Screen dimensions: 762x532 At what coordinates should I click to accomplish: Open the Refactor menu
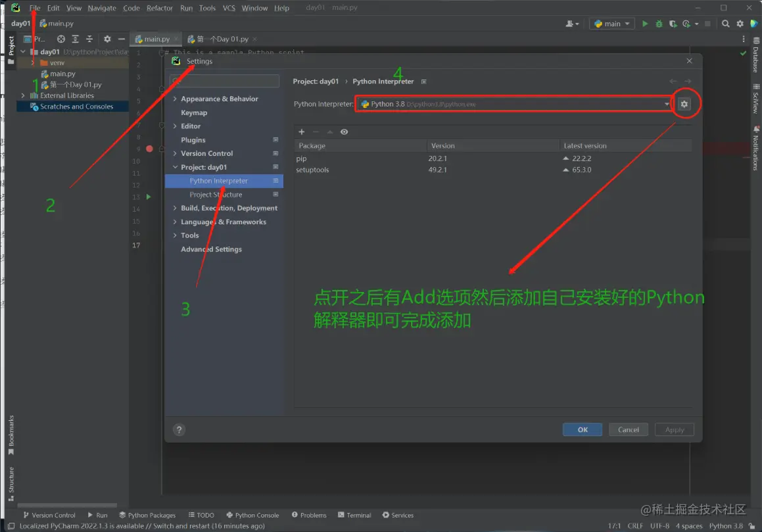point(159,8)
